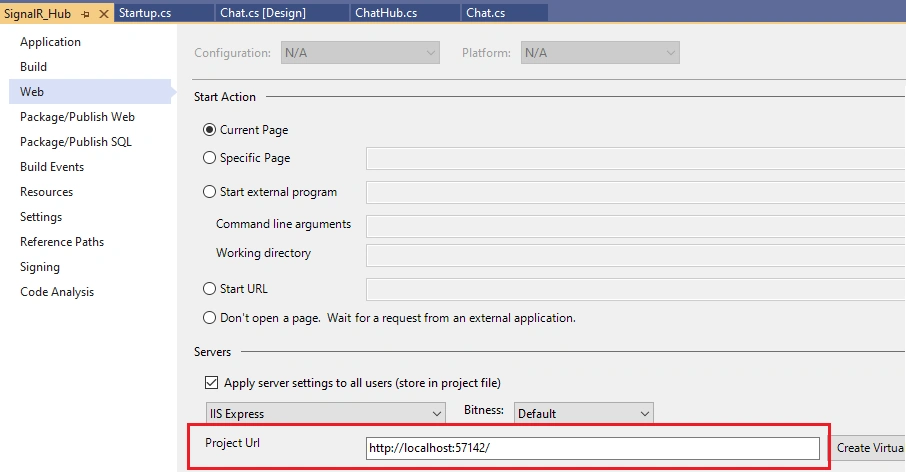Click the Specific Page text field
Image resolution: width=906 pixels, height=472 pixels.
[636, 158]
